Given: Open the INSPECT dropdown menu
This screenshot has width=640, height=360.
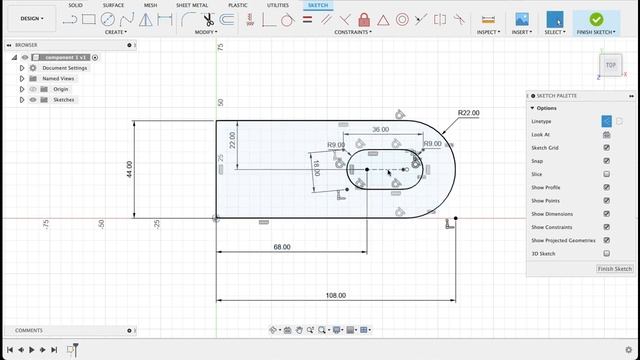Looking at the screenshot, I should pyautogui.click(x=488, y=32).
